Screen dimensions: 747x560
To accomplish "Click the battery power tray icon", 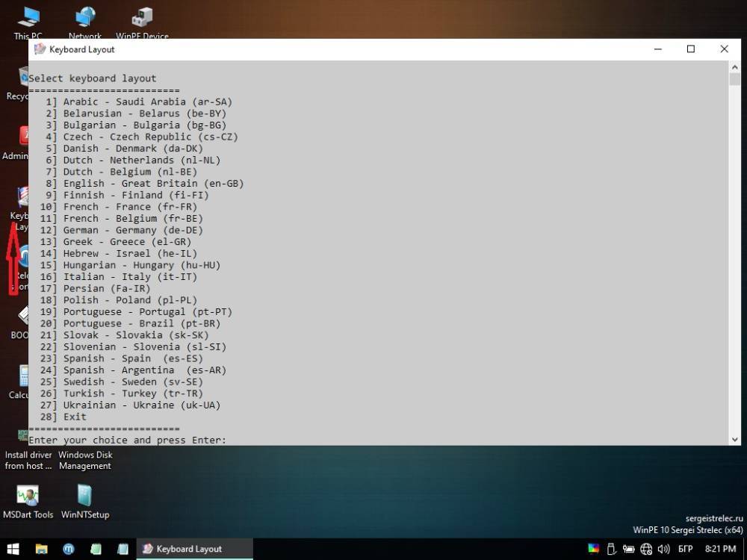I will [628, 549].
